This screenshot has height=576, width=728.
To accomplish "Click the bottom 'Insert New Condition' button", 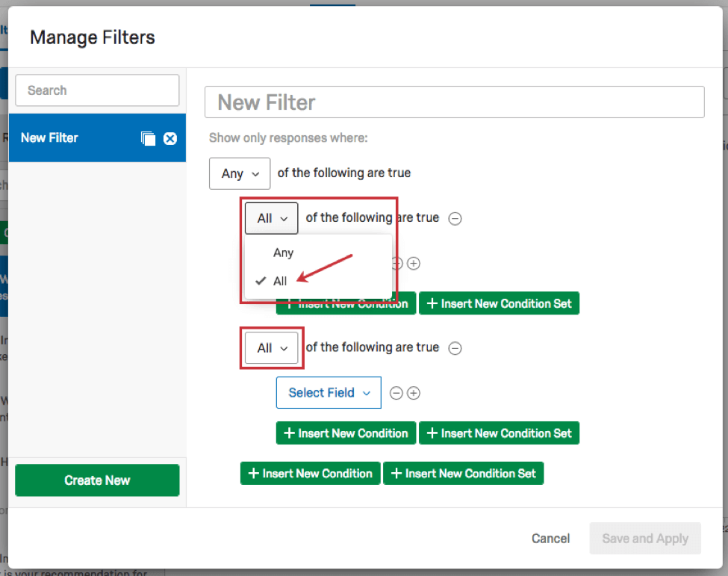I will tap(310, 473).
